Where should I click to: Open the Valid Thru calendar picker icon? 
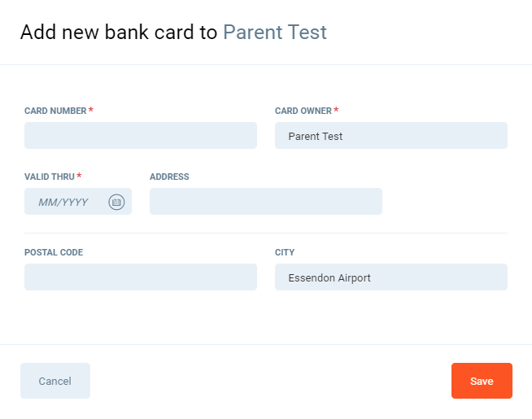pos(116,202)
